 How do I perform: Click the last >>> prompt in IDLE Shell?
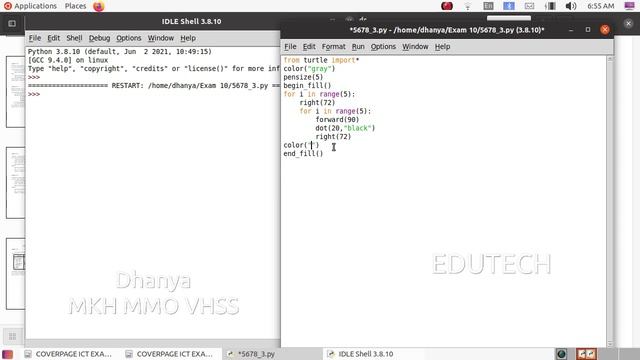[34, 94]
